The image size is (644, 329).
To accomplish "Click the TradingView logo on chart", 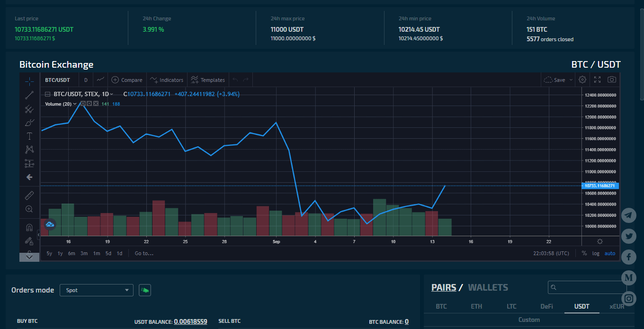I will pos(50,225).
